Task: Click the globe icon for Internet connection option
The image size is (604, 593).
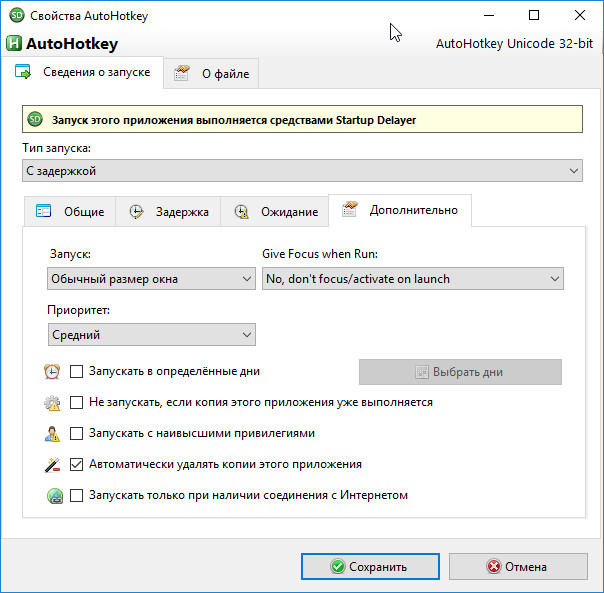Action: pyautogui.click(x=55, y=496)
